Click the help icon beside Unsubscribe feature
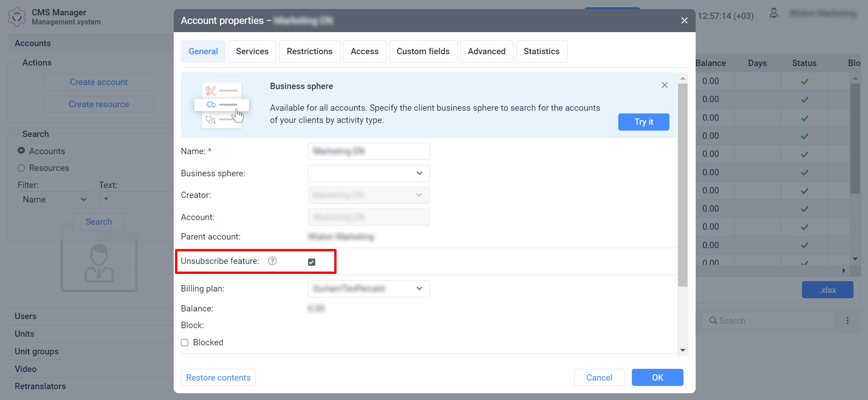 point(272,261)
